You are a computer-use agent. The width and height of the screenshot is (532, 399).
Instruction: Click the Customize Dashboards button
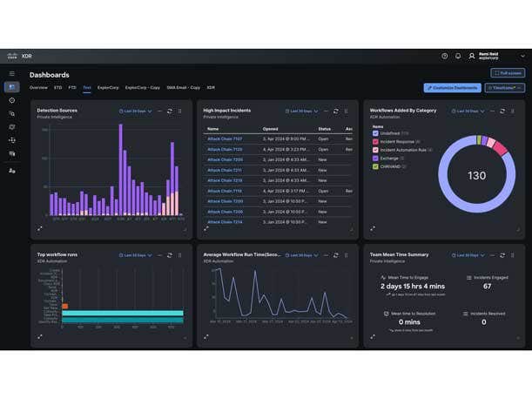[452, 88]
